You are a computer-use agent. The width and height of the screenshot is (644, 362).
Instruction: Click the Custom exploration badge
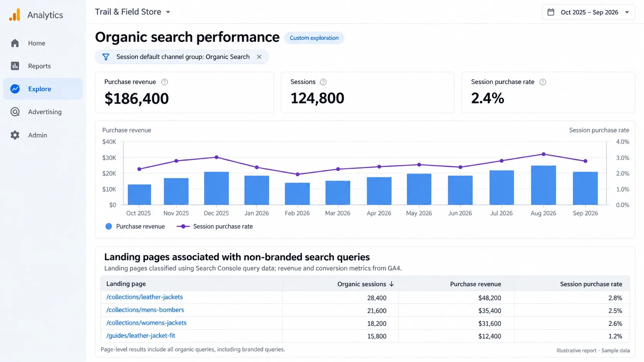314,38
